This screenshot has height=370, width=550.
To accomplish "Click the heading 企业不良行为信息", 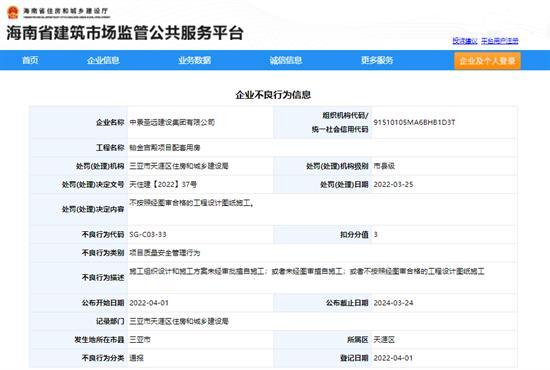I will [x=273, y=95].
